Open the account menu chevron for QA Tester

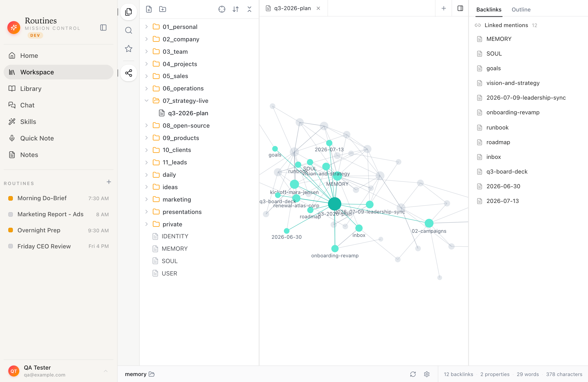(x=105, y=371)
